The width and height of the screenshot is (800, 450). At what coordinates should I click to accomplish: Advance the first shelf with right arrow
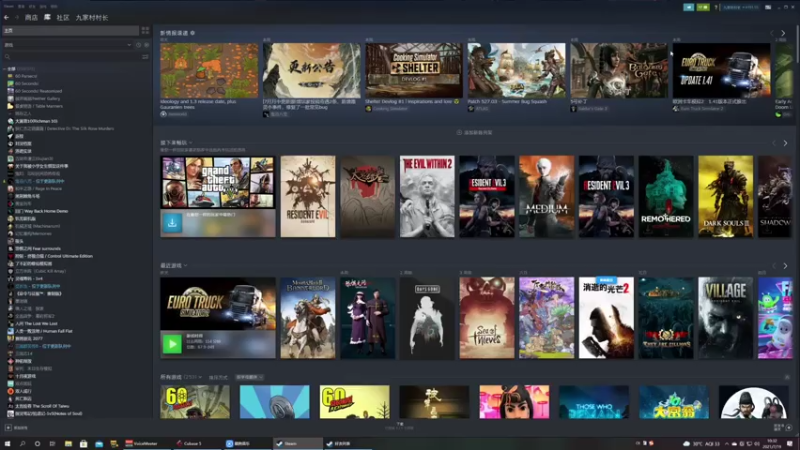[785, 143]
